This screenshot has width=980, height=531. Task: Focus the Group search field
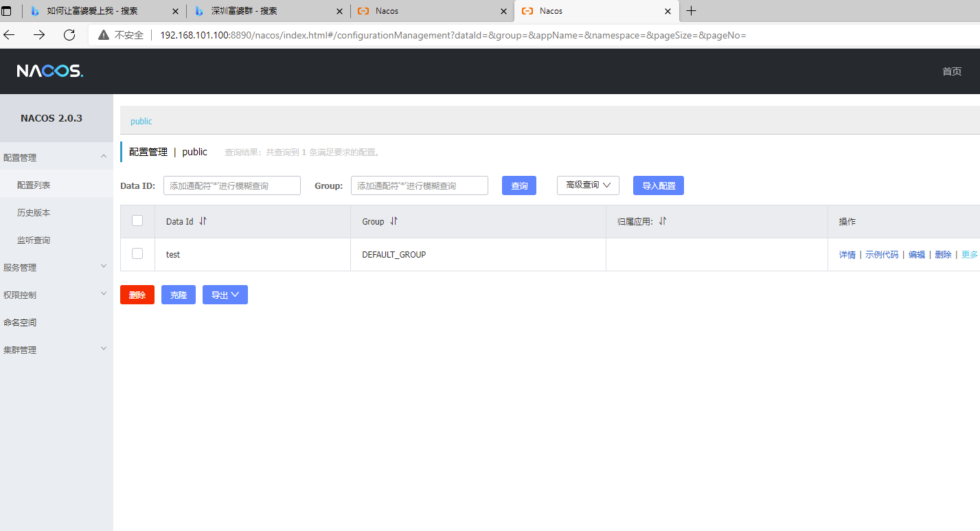[420, 185]
